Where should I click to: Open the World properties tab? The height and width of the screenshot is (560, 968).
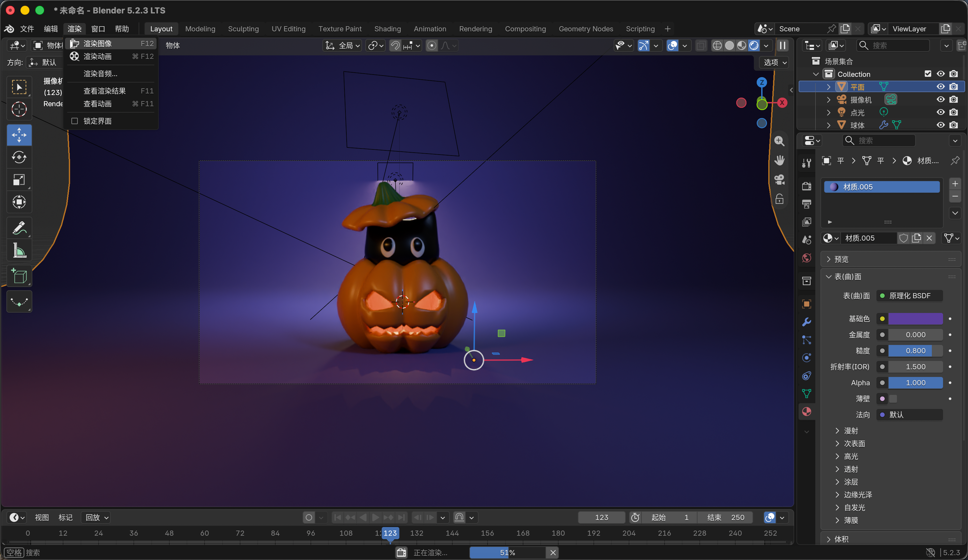pos(807,258)
